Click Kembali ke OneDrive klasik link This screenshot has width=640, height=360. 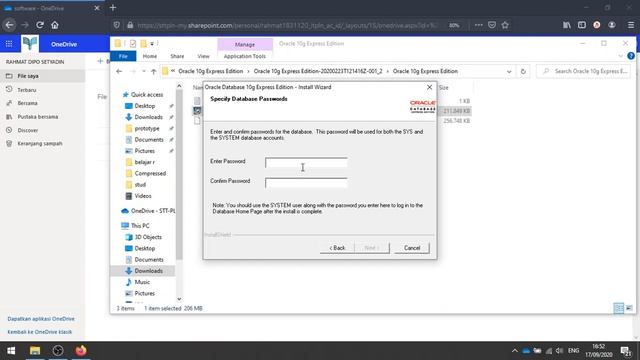40,332
